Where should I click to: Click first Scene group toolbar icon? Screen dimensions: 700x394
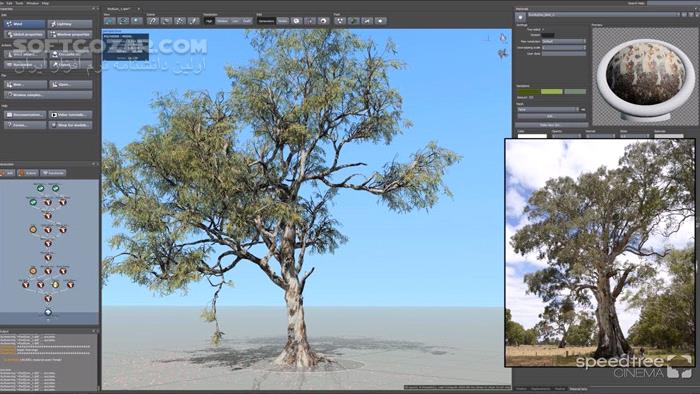pyautogui.click(x=153, y=21)
